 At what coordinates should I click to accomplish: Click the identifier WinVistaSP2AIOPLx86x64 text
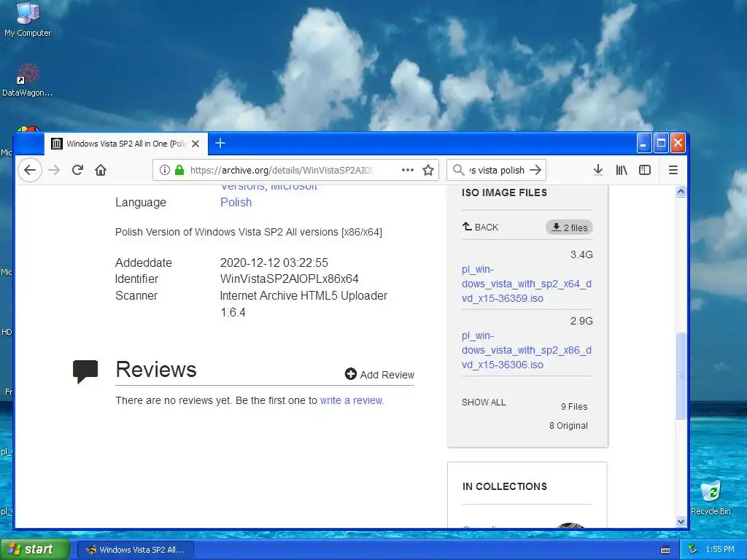point(289,279)
